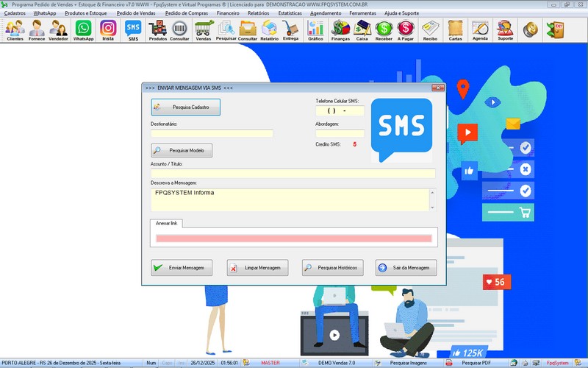This screenshot has height=368, width=588.
Task: Open the Ajuda e Suporte menu
Action: tap(401, 13)
